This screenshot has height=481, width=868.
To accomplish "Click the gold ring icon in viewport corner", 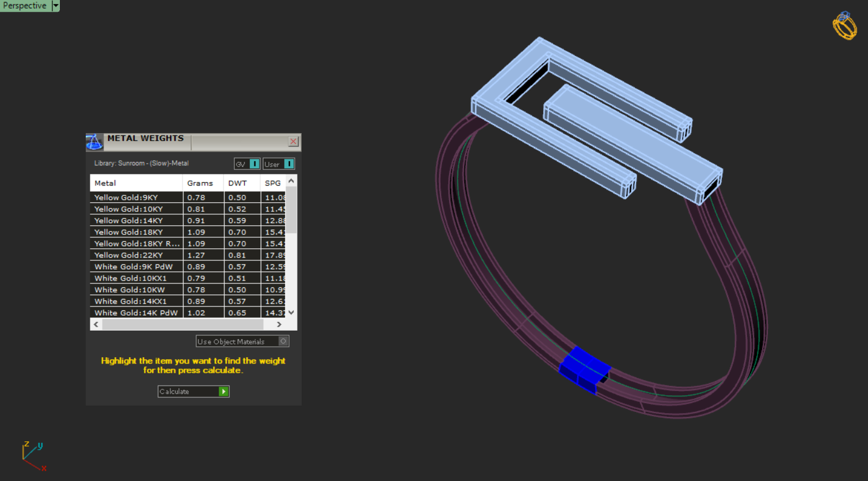I will 844,26.
